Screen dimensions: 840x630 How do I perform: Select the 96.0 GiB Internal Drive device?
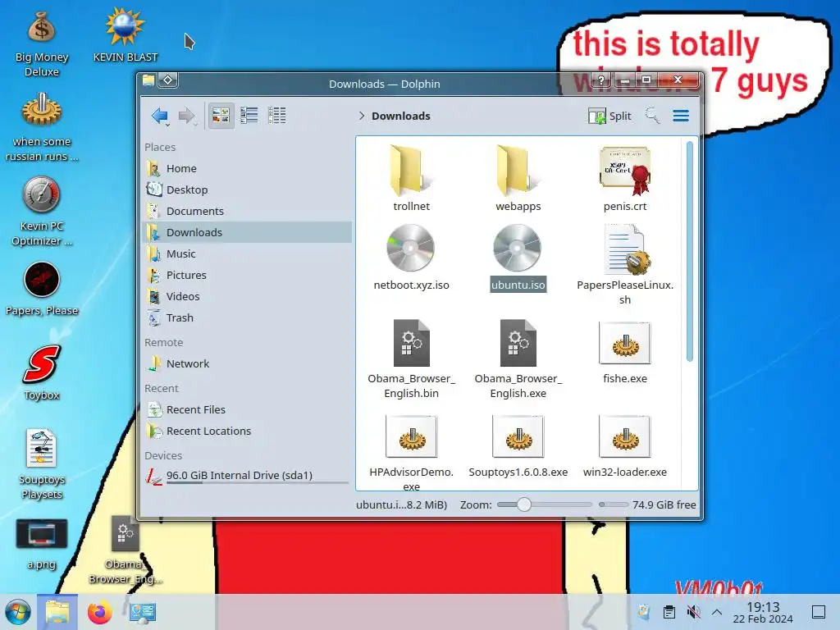248,476
